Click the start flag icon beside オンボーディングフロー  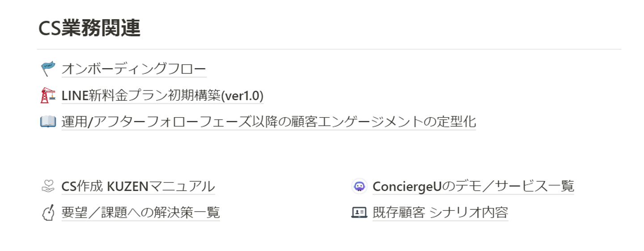tap(47, 69)
